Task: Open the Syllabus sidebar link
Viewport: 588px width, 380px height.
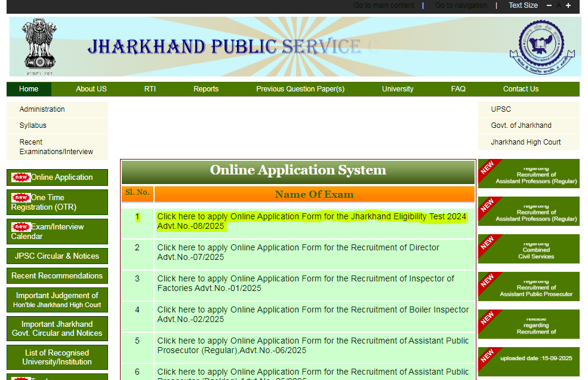Action: coord(57,125)
